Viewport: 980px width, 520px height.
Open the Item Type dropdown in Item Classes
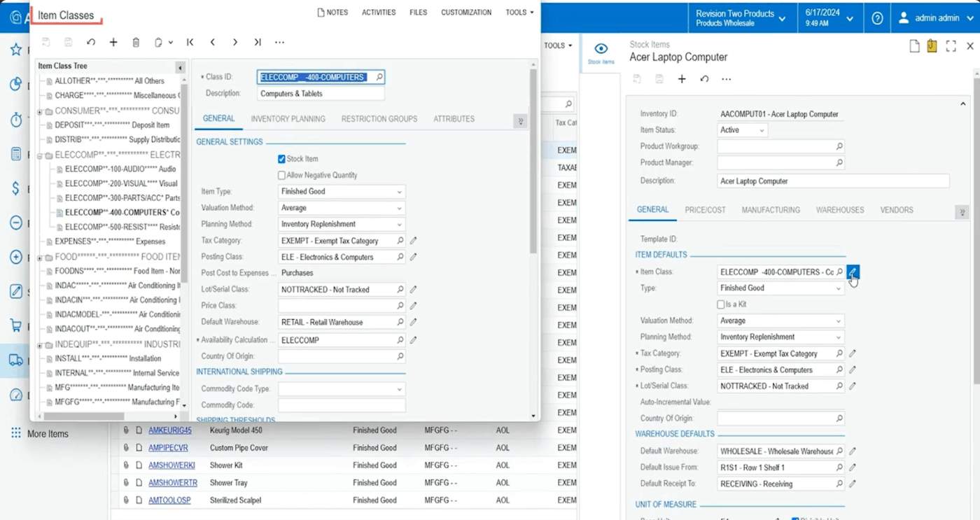click(x=342, y=192)
